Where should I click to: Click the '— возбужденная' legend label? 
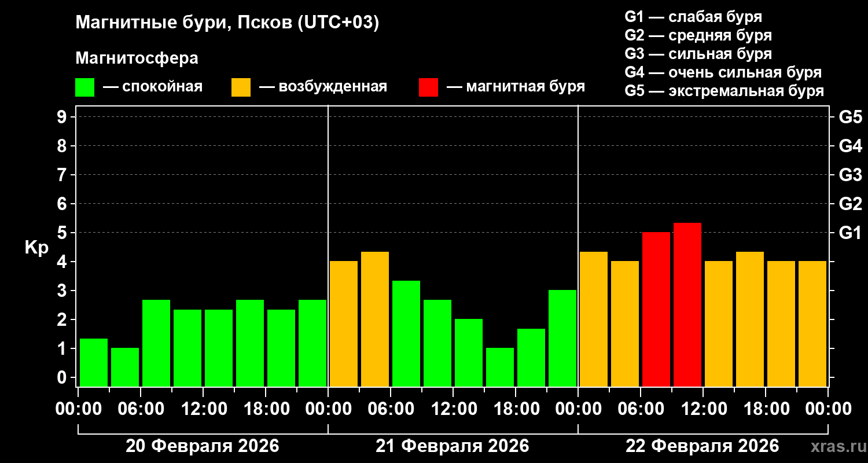[323, 87]
